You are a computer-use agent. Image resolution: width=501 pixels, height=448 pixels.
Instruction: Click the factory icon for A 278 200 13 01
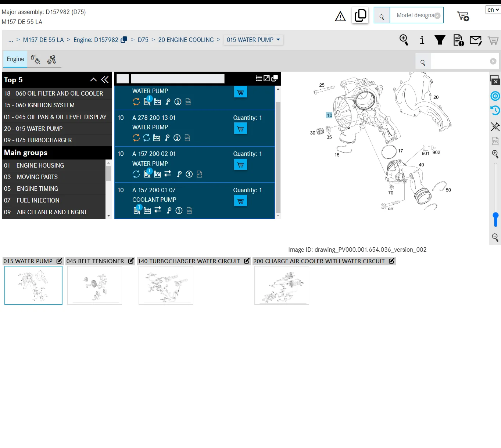point(157,138)
